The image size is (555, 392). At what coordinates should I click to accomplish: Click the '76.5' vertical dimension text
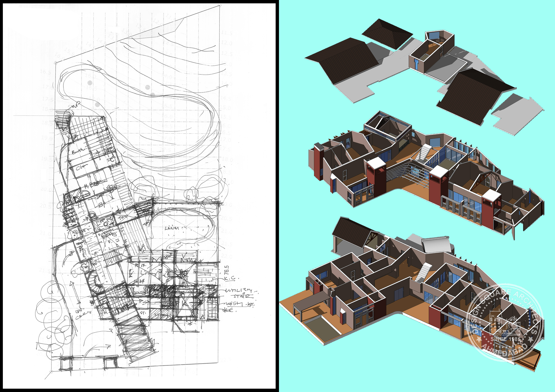point(227,270)
